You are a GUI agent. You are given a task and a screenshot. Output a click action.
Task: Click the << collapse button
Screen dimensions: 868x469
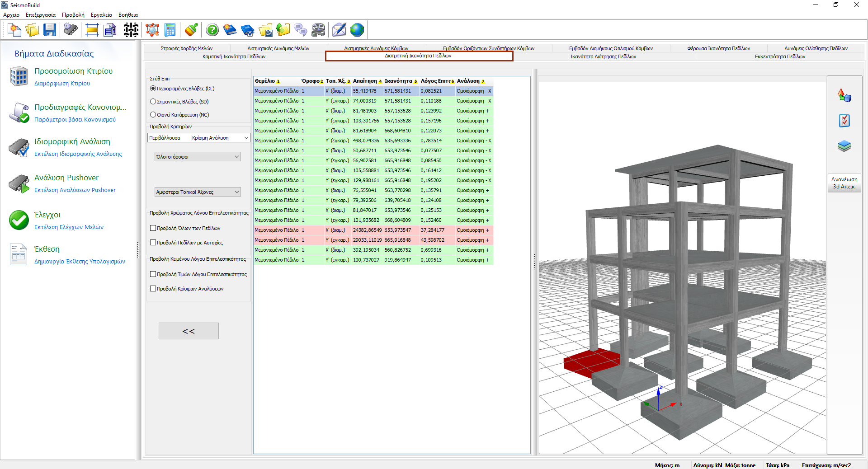(189, 331)
